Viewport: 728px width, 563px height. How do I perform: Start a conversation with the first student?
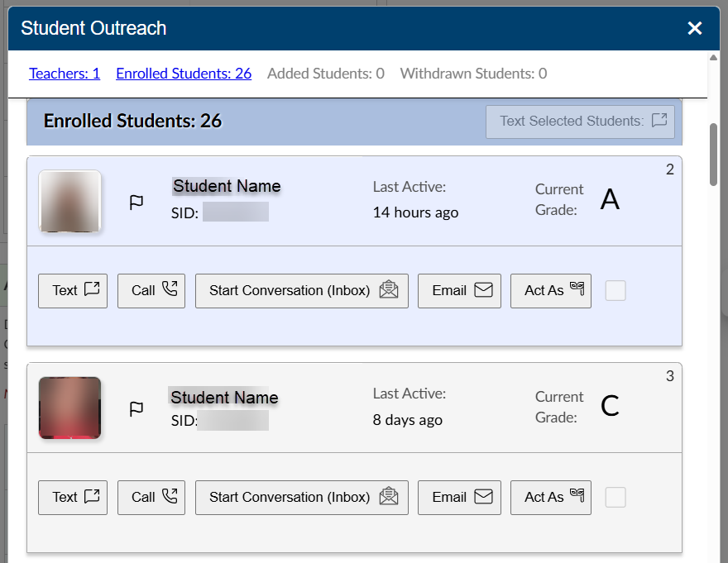tap(301, 290)
